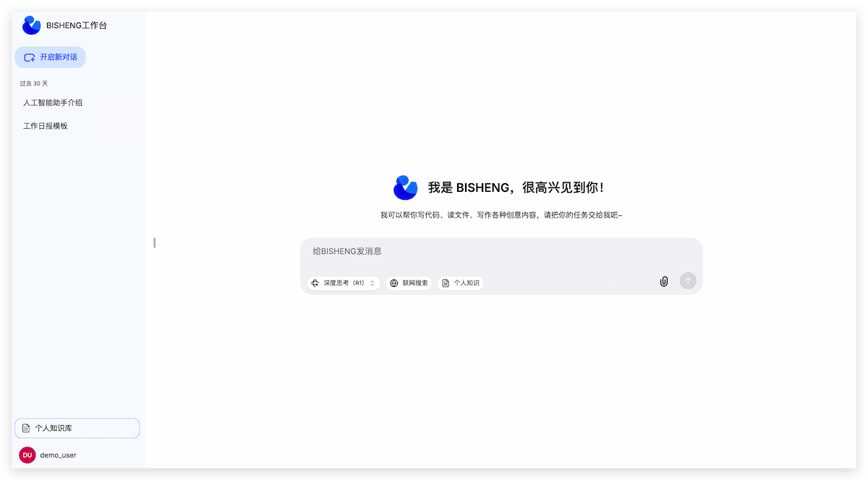868x480 pixels.
Task: Click the paperclip attachment icon
Action: (x=663, y=282)
